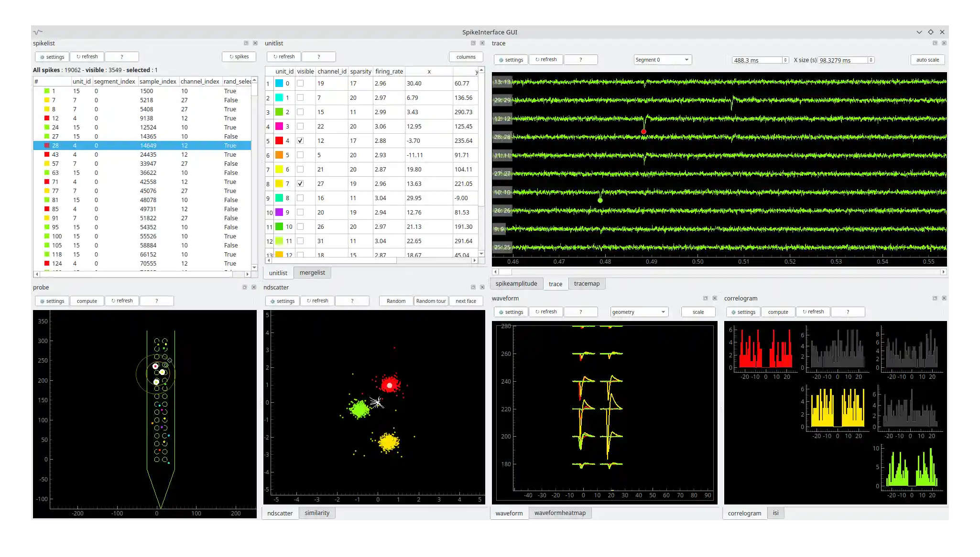Viewport: 980px width, 557px height.
Task: Open the spikelist settings gear
Action: click(x=52, y=56)
